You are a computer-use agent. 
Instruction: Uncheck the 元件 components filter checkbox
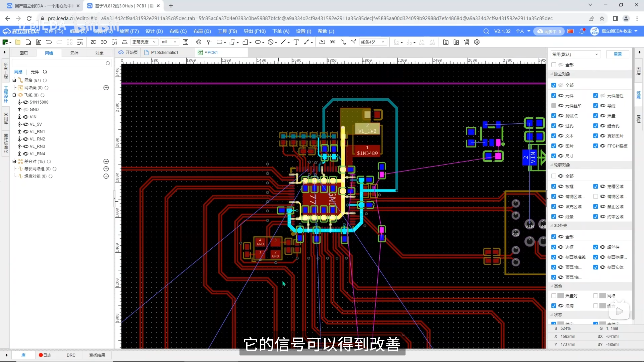(553, 96)
